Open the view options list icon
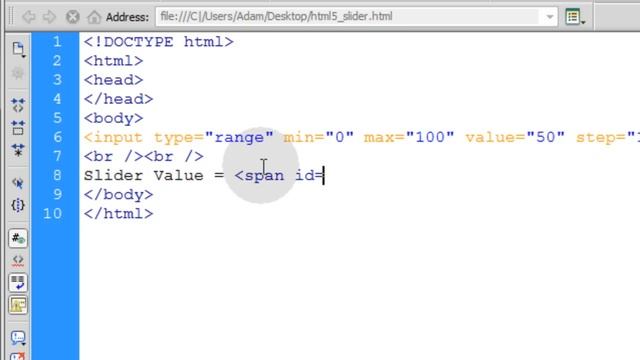Viewport: 640px width, 360px height. coord(575,17)
